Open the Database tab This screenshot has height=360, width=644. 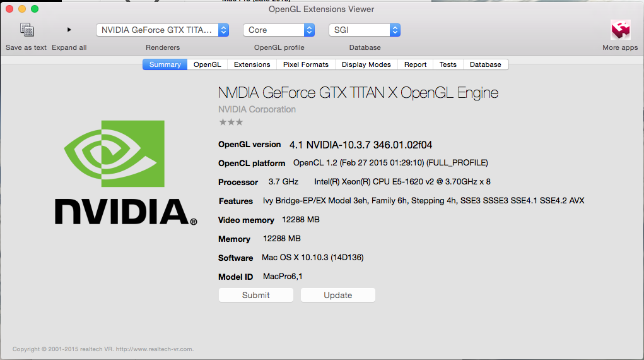pos(486,64)
